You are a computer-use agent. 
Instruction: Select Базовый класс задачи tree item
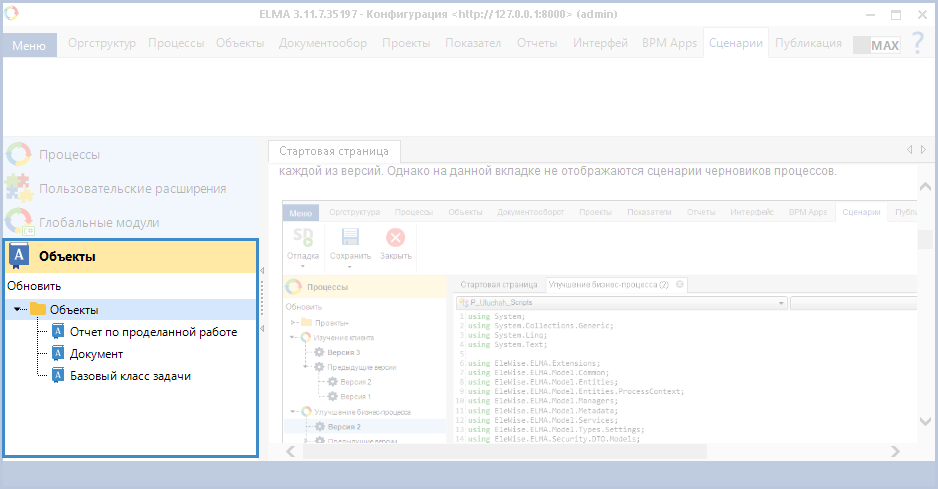click(129, 376)
